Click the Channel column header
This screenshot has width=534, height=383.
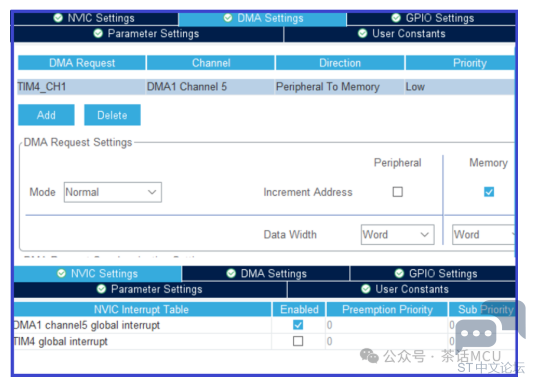click(211, 63)
